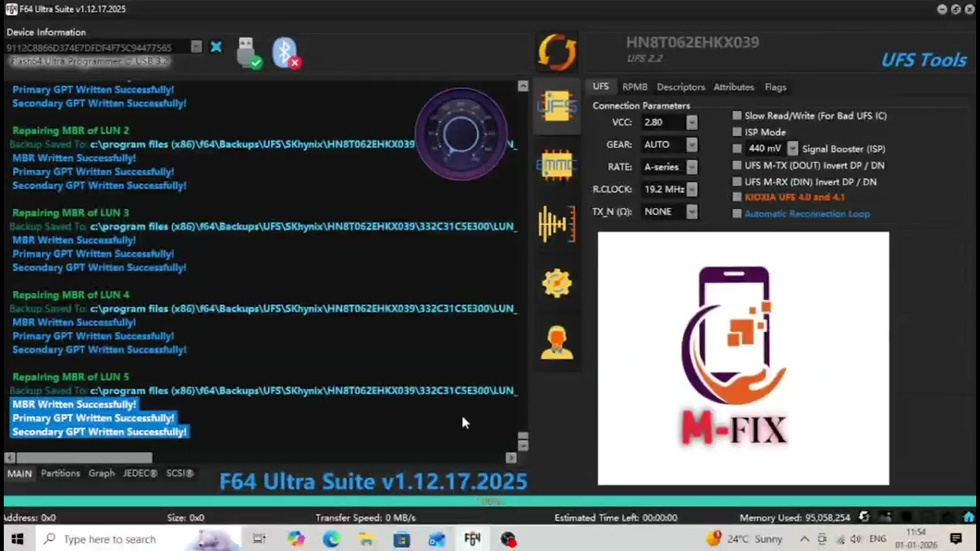
Task: Switch to the Partitions tab
Action: [60, 474]
